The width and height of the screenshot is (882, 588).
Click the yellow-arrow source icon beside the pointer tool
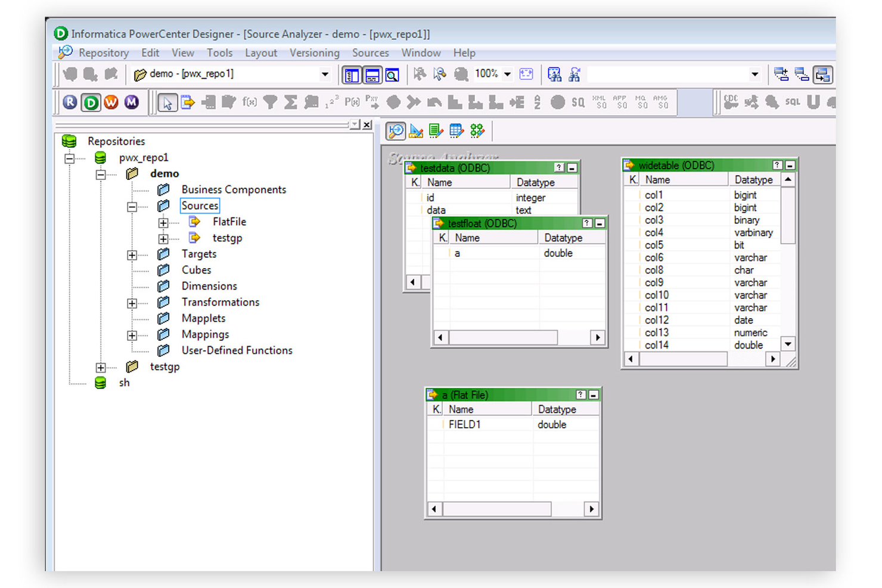pos(188,102)
